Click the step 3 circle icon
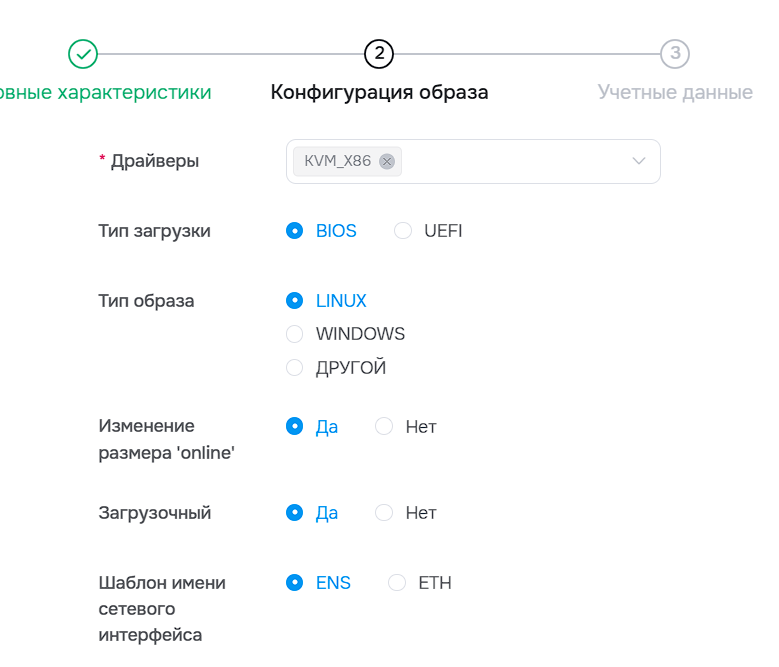This screenshot has height=667, width=779. coord(675,54)
